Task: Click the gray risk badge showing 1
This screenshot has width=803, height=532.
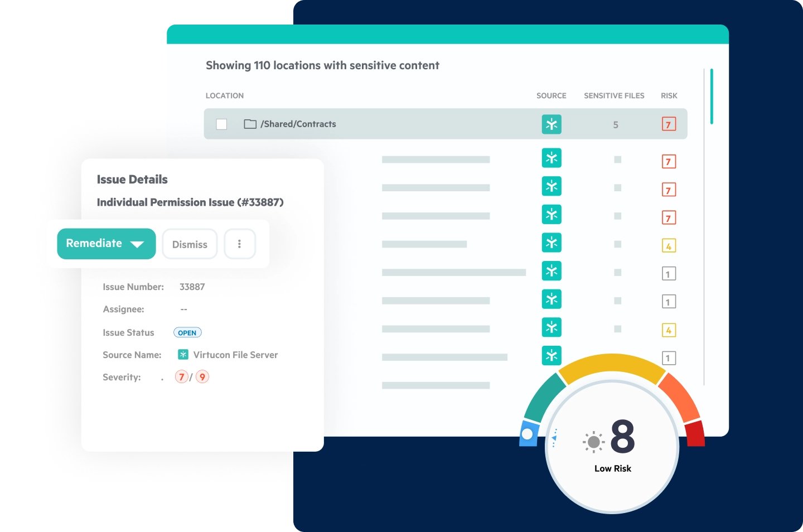Action: pos(669,273)
